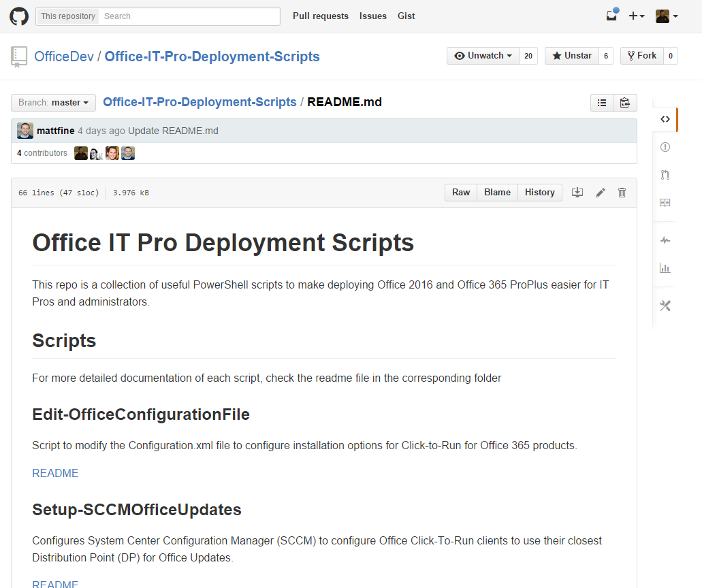Click the 'Scripts' section heading
This screenshot has height=588, width=702.
[x=64, y=340]
